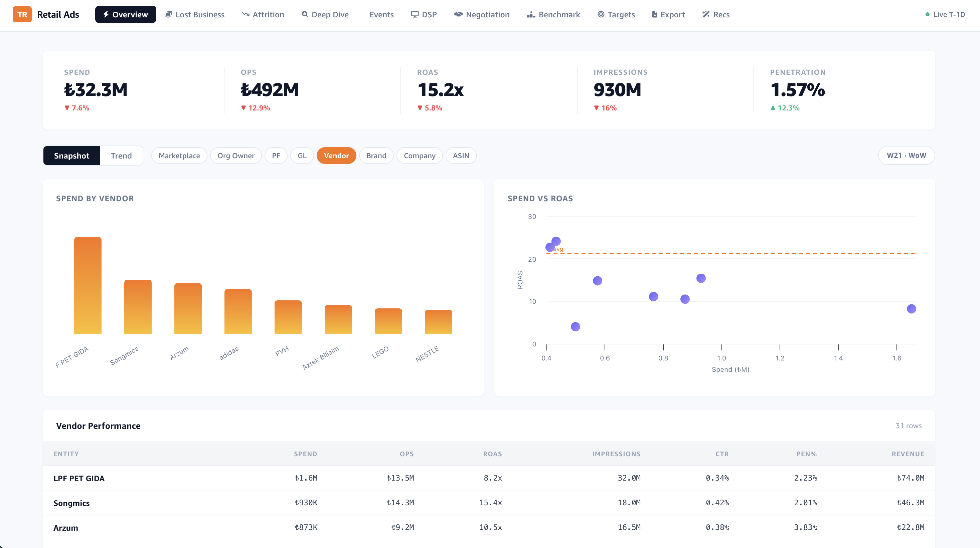Select the PF dimension chip
This screenshot has height=548, width=980.
276,156
